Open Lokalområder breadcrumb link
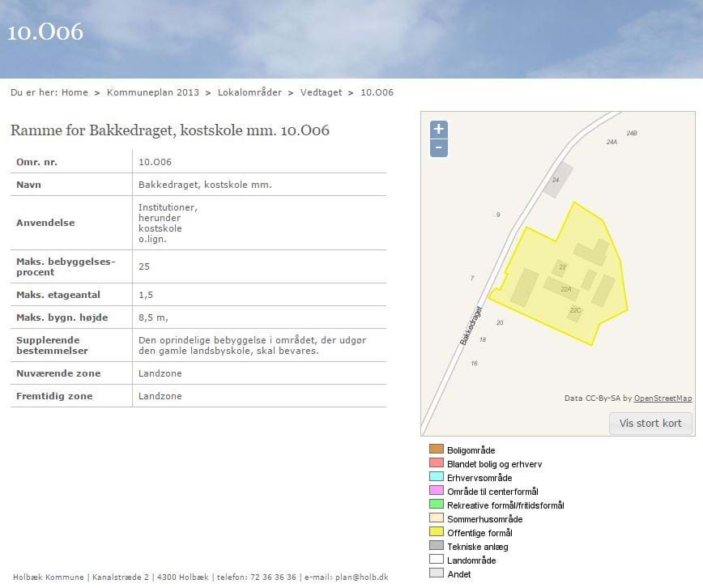Viewport: 703px width, 588px height. click(x=249, y=92)
